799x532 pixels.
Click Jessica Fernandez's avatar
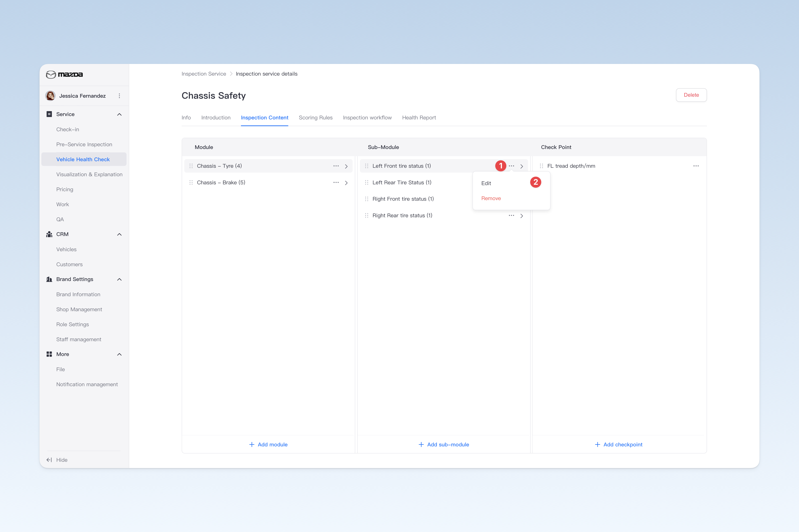point(51,96)
